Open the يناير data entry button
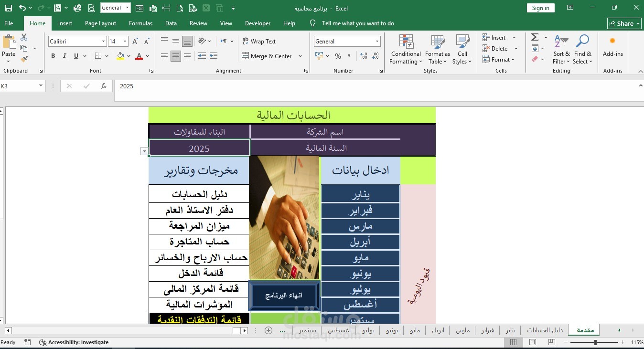The image size is (644, 349). (x=360, y=194)
